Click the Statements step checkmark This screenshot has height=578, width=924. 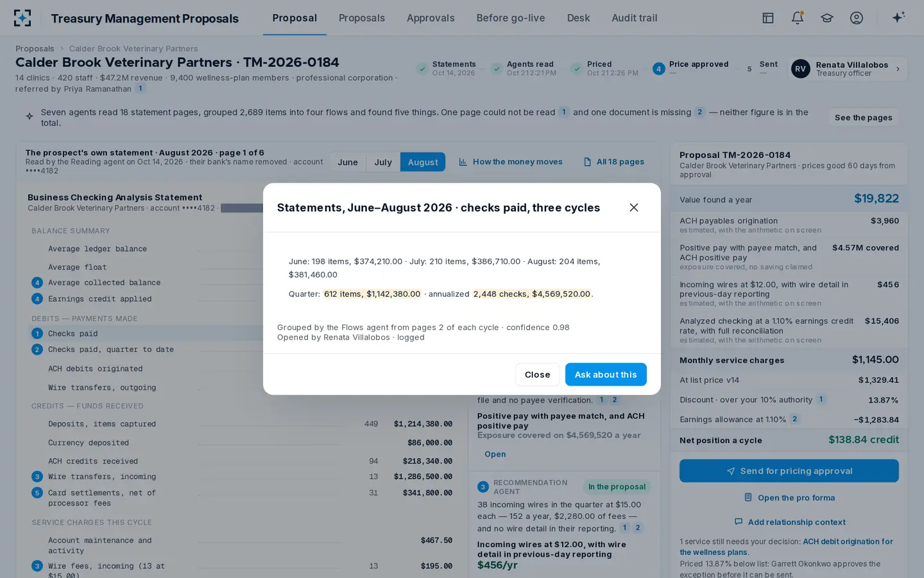[422, 69]
